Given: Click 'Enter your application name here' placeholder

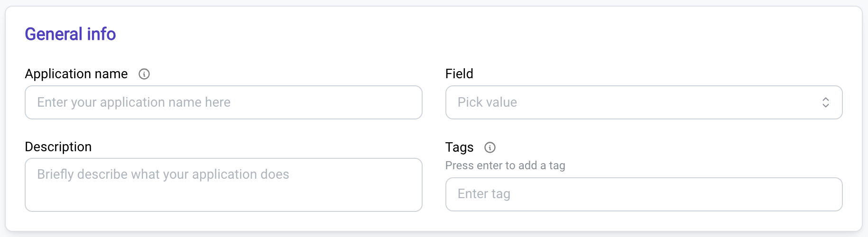Looking at the screenshot, I should [x=134, y=102].
